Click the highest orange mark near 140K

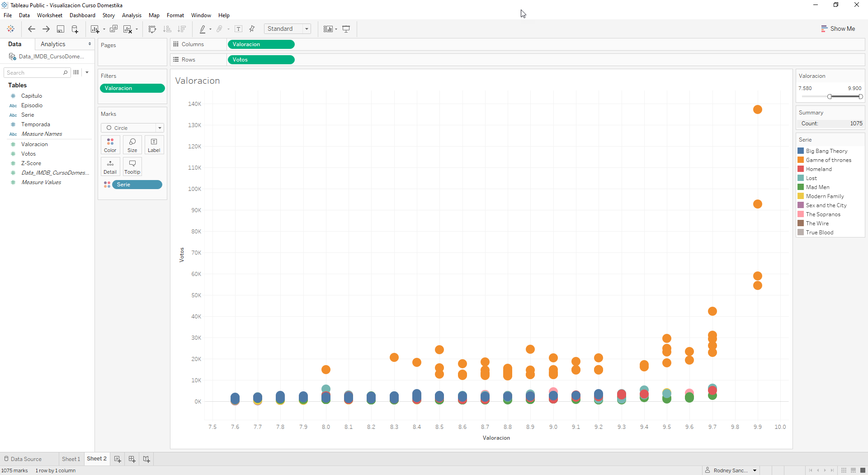coord(758,109)
